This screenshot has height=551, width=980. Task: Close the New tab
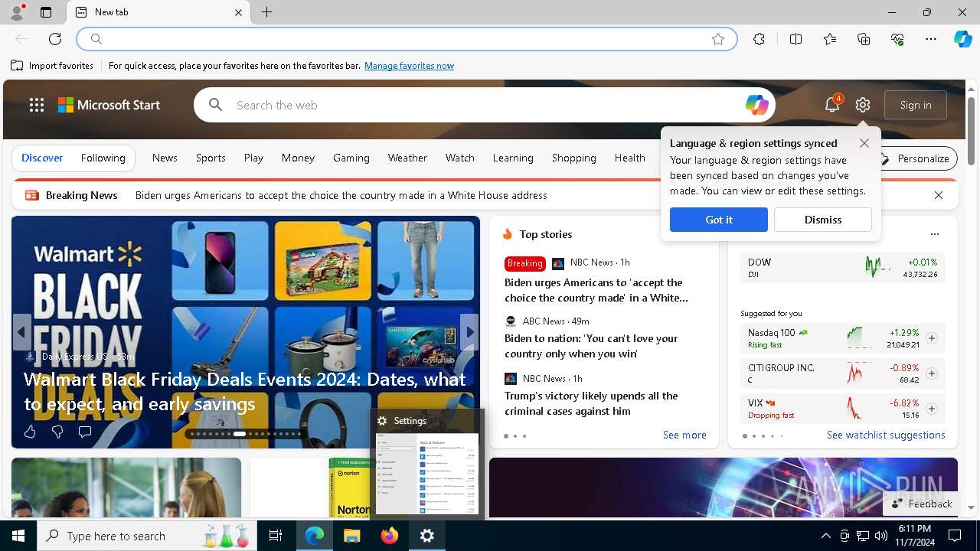(238, 12)
